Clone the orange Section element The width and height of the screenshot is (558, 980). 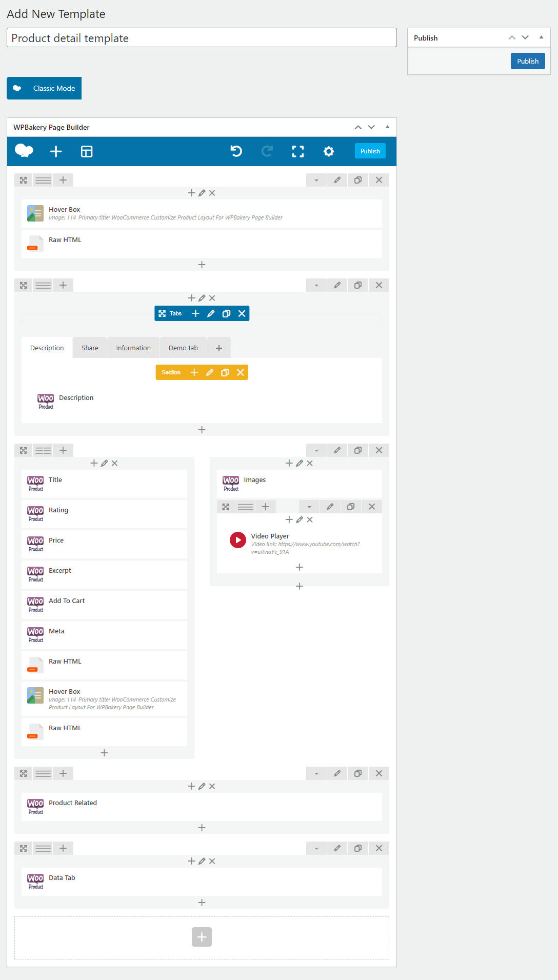click(x=225, y=372)
